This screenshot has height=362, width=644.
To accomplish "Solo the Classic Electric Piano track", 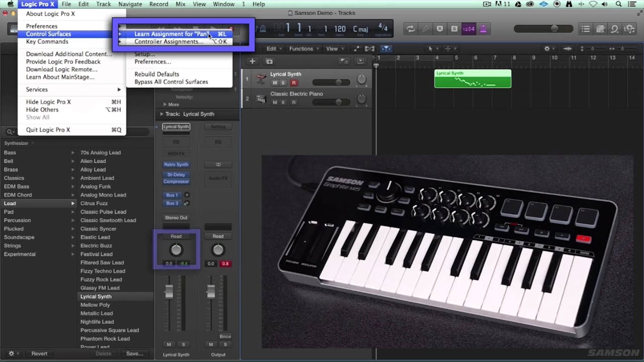I will 283,102.
